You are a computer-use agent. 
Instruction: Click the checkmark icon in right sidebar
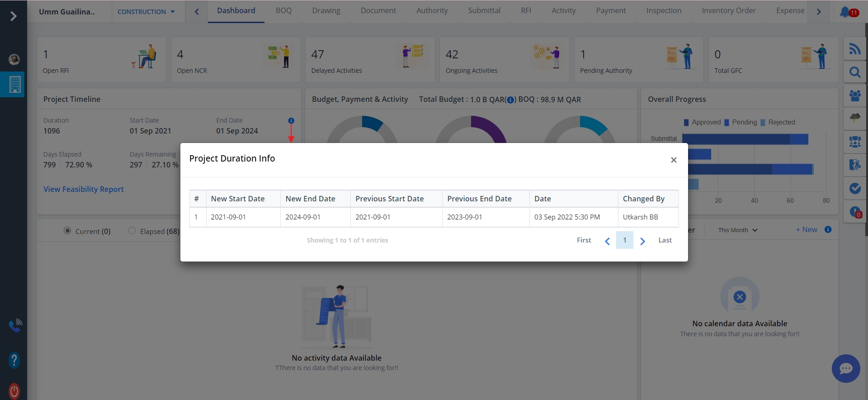click(854, 188)
